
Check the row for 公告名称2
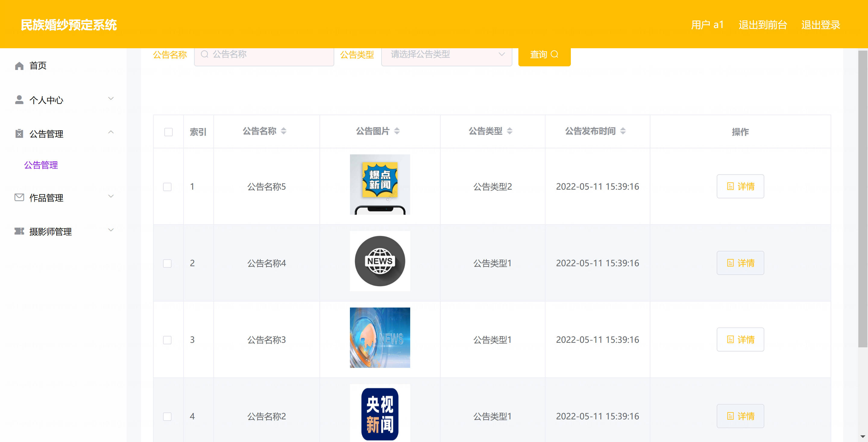167,416
